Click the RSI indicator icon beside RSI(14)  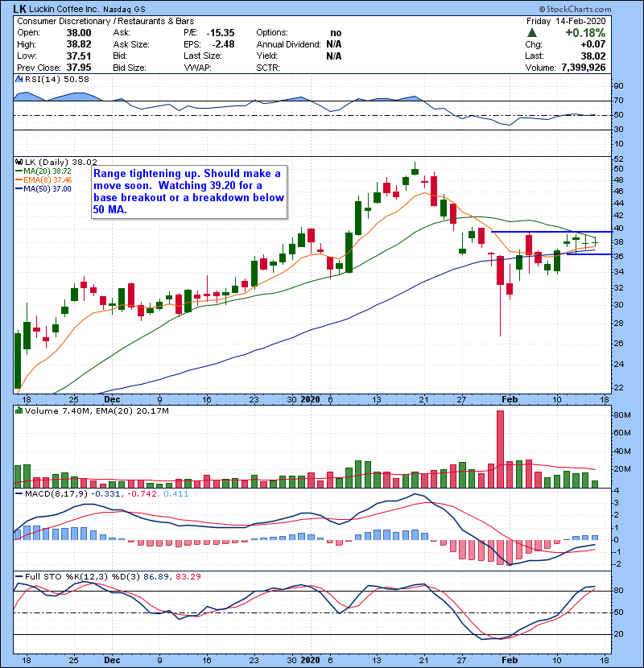coord(19,79)
